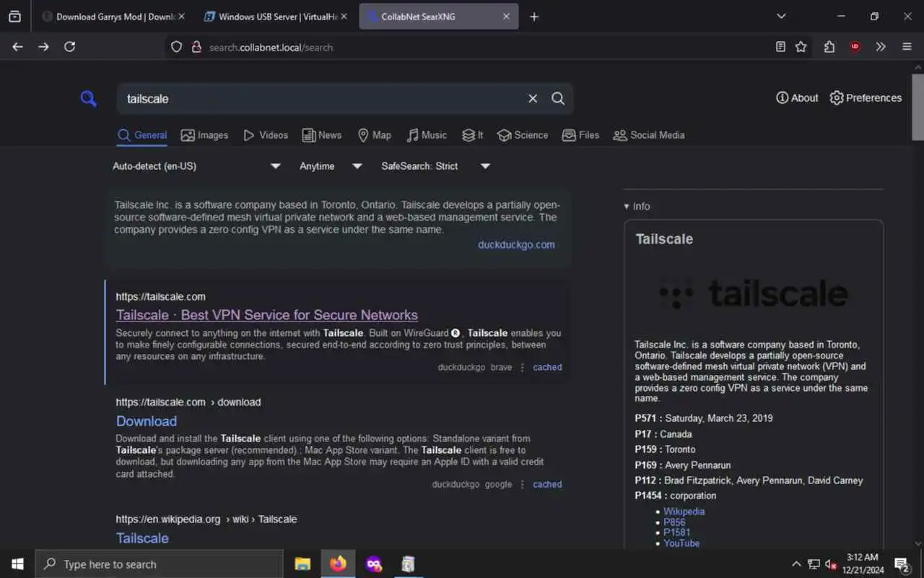Viewport: 924px width, 578px height.
Task: Open YouTube link in info box
Action: coord(681,543)
